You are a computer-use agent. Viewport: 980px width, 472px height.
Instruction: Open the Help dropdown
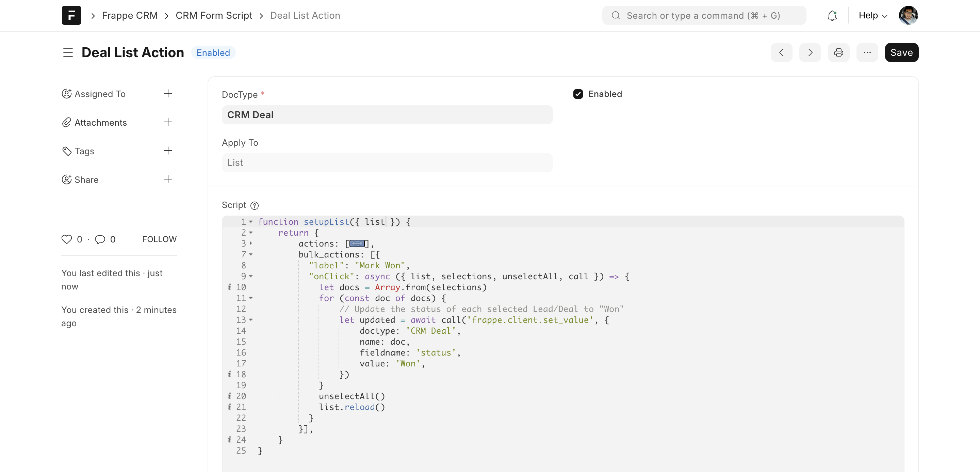(873, 15)
